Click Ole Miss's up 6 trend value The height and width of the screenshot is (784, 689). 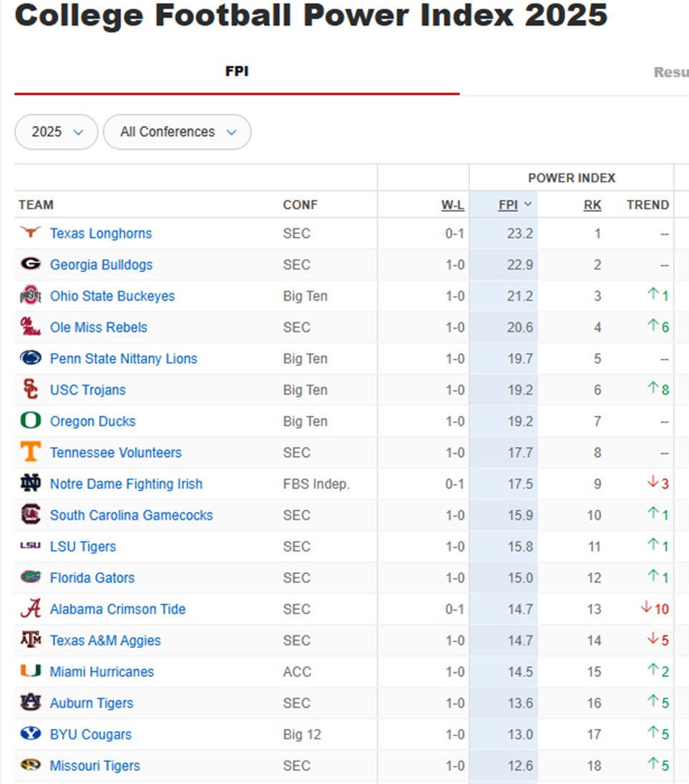coord(658,326)
